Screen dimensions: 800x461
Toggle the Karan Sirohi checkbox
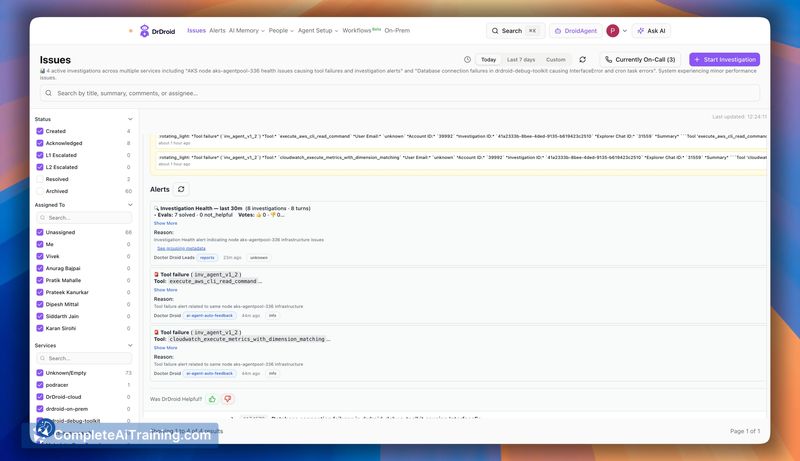pyautogui.click(x=40, y=328)
